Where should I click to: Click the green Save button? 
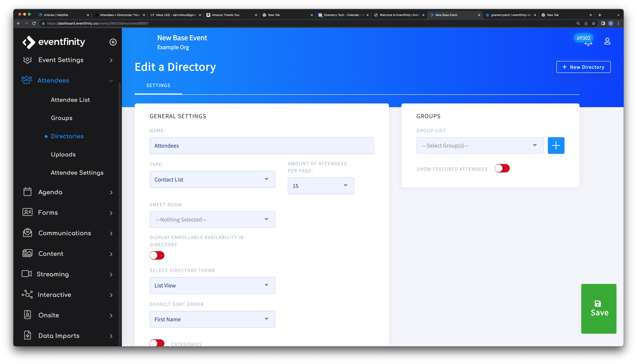(x=599, y=308)
